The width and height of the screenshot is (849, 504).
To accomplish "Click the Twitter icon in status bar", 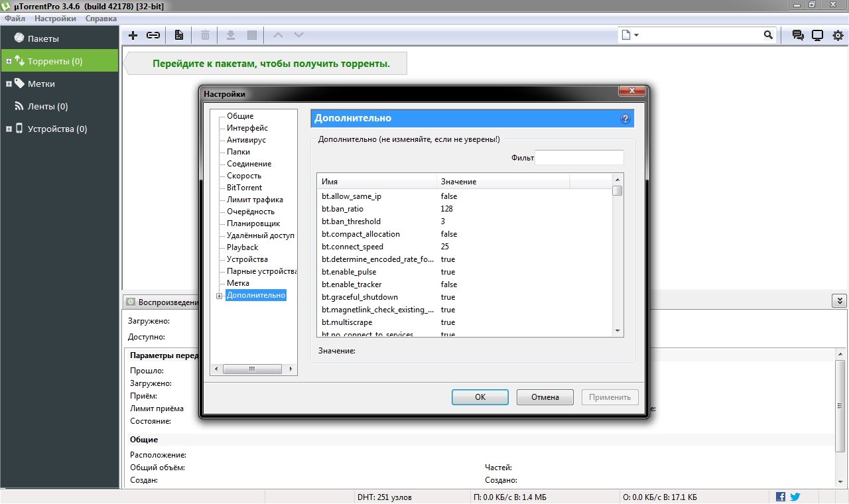I will click(x=795, y=497).
